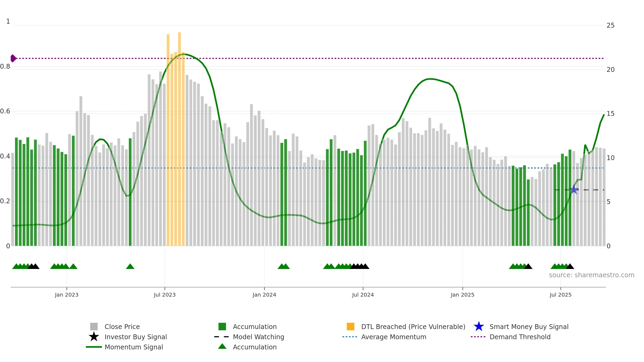
Task: Click the tallest orange DTL breached bar
Action: point(180,139)
